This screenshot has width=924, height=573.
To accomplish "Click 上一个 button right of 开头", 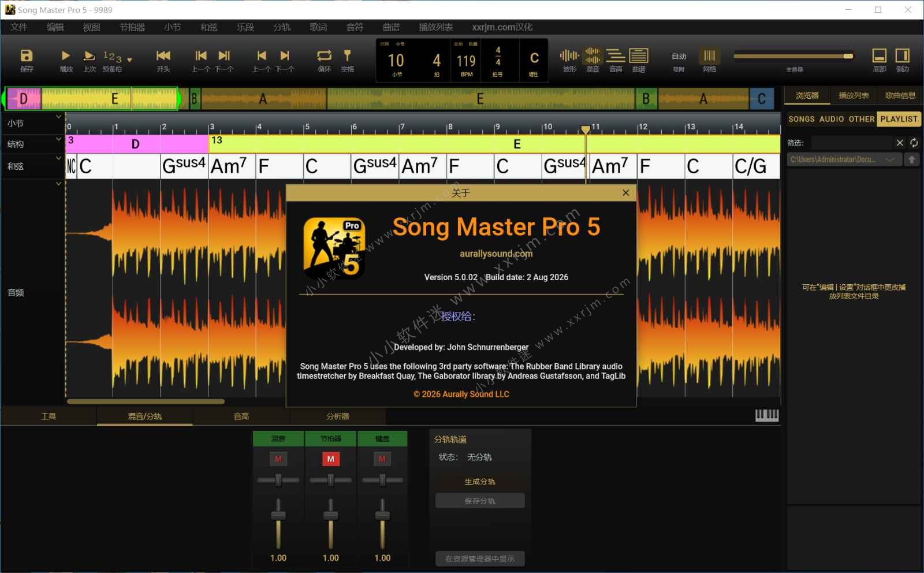I will pyautogui.click(x=201, y=56).
